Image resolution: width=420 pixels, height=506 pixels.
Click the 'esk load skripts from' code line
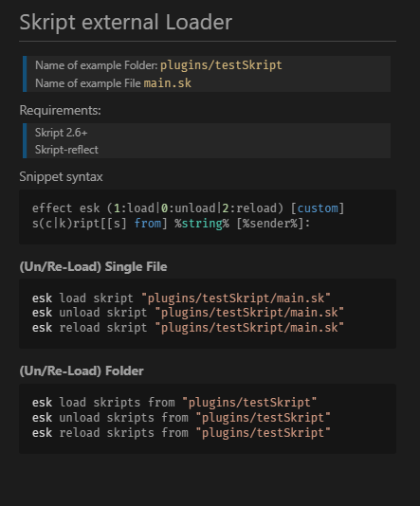(174, 403)
